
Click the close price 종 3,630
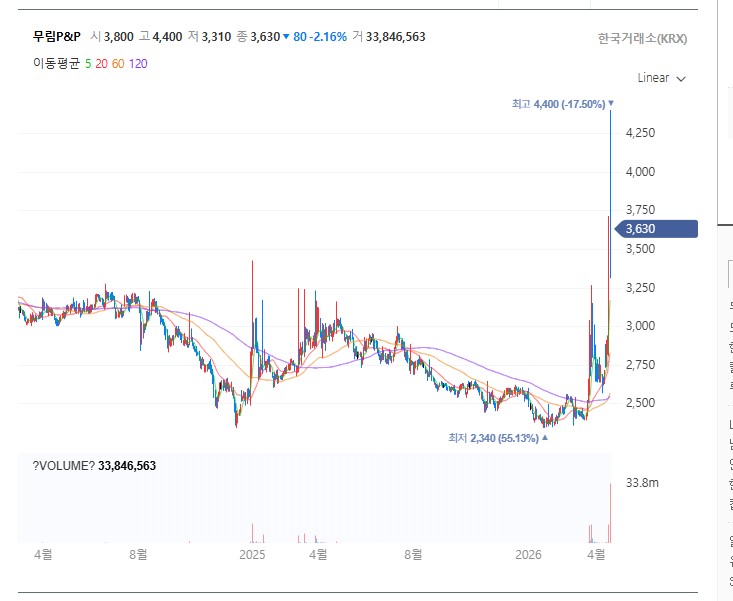tap(258, 36)
